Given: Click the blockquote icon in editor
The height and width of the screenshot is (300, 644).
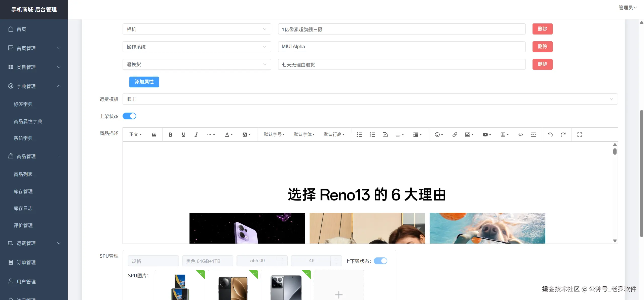Looking at the screenshot, I should click(x=154, y=135).
